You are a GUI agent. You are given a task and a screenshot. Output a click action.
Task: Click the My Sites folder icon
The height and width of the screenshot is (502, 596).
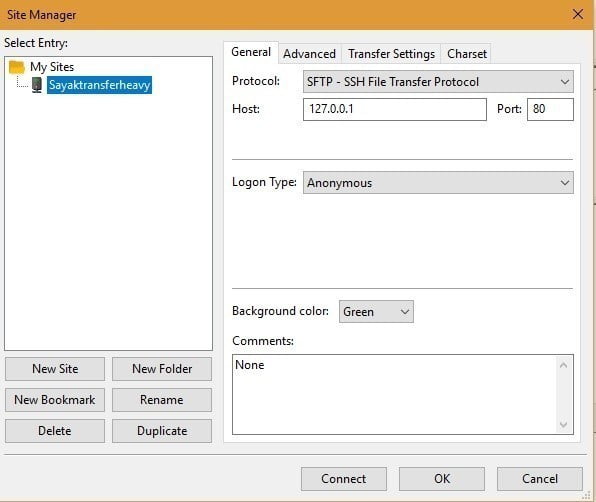[x=16, y=67]
